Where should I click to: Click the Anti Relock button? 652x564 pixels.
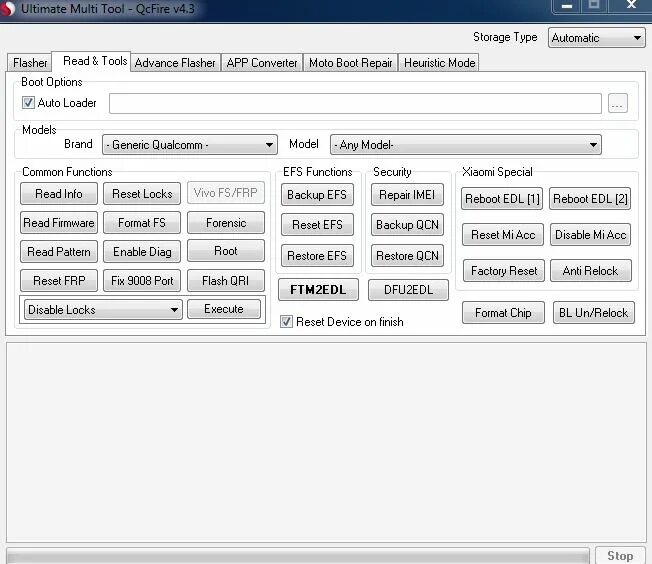coord(590,271)
